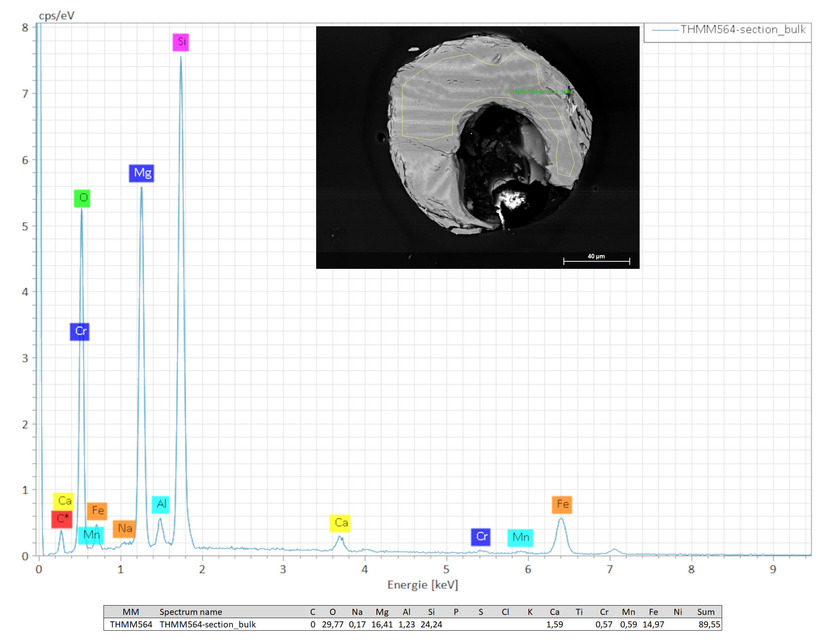Select the blue Cr label near 5.4 keV
Image resolution: width=824 pixels, height=644 pixels.
pyautogui.click(x=481, y=537)
